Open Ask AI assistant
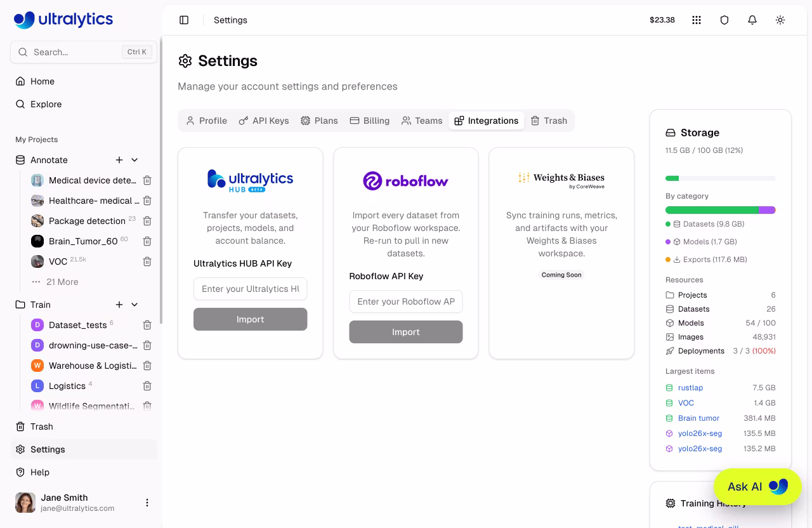This screenshot has height=528, width=812. coord(757,487)
